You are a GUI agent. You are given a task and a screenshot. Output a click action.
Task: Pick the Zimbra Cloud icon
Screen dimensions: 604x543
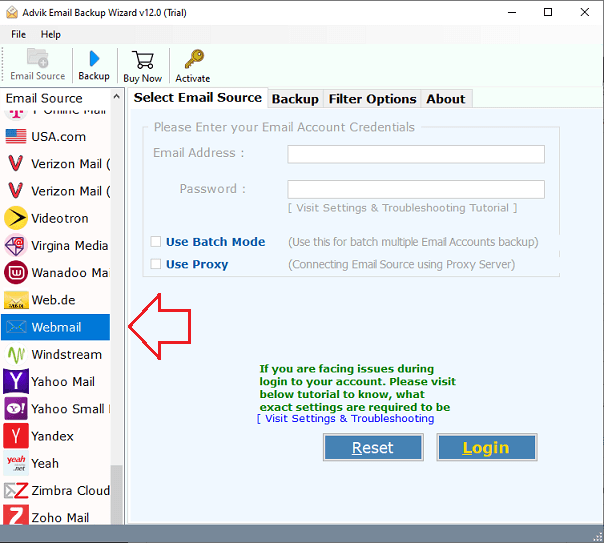point(16,491)
